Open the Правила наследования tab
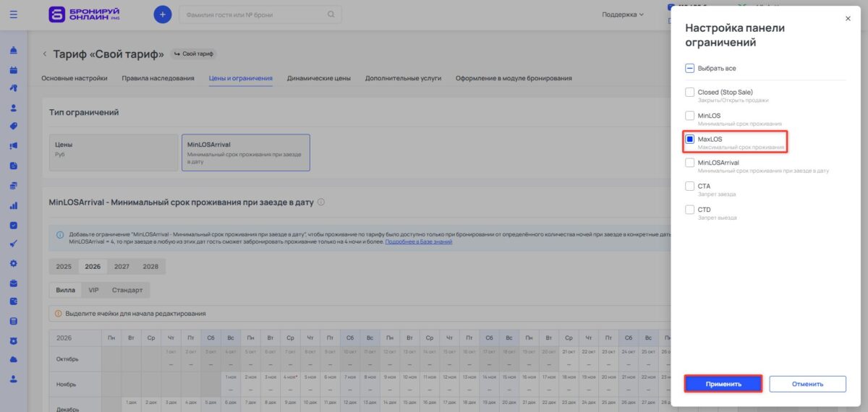868x412 pixels. click(158, 78)
